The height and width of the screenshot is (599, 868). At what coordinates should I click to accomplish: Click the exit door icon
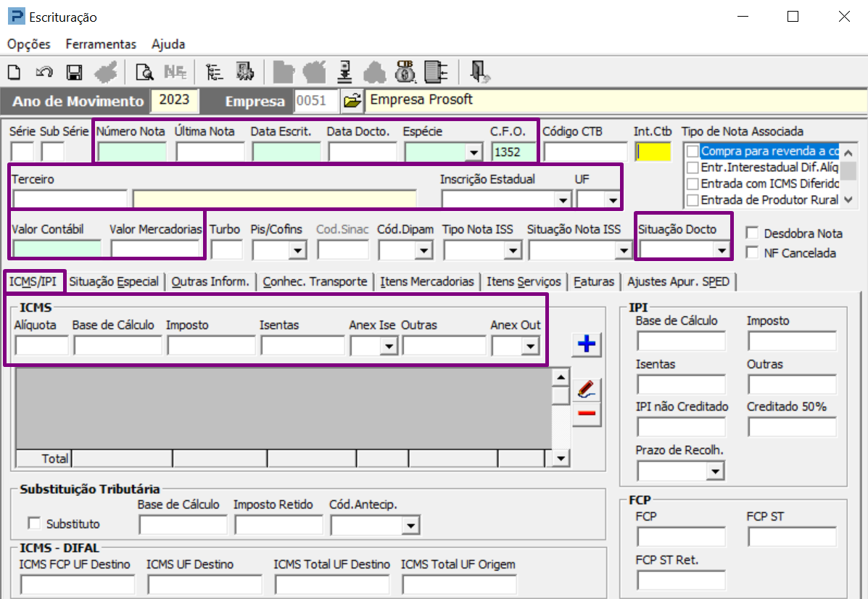(x=479, y=71)
